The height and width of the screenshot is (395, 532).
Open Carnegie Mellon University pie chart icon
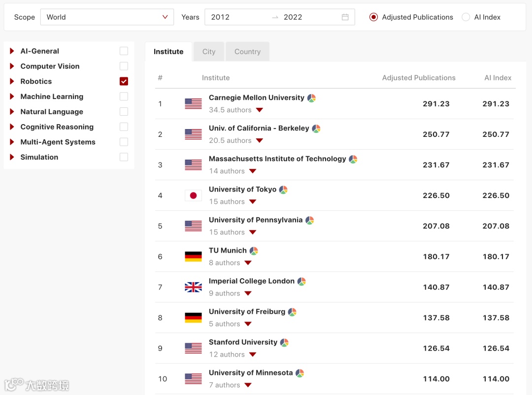[311, 98]
